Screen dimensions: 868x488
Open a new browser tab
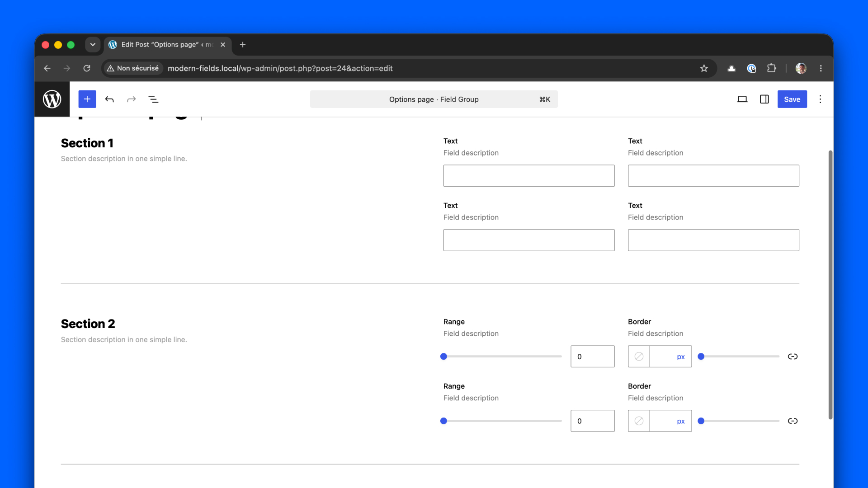pos(243,44)
